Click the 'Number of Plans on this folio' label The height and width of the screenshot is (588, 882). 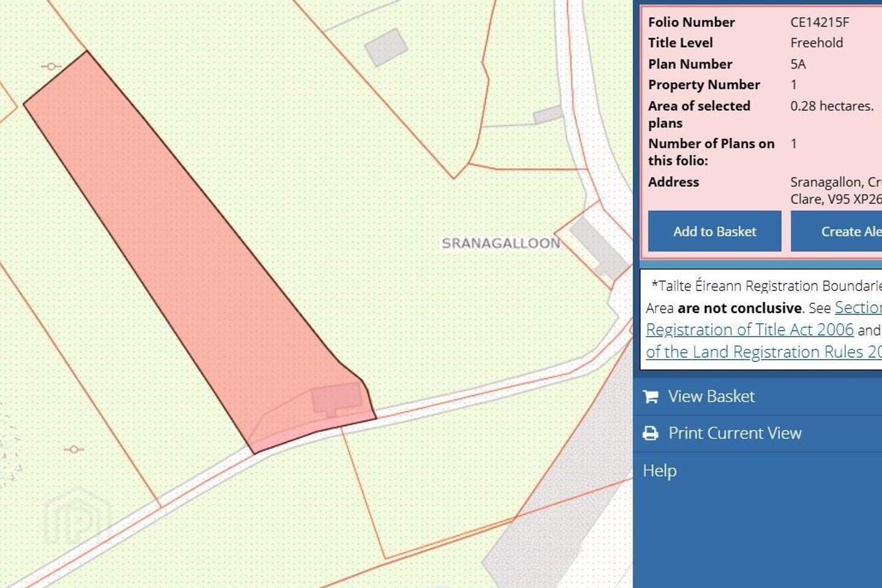[x=711, y=152]
